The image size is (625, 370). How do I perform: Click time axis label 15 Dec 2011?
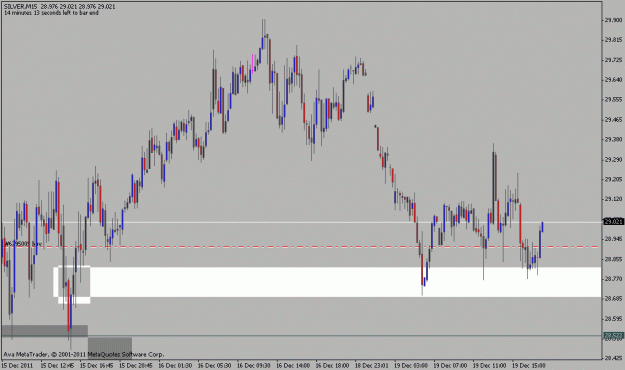17,365
